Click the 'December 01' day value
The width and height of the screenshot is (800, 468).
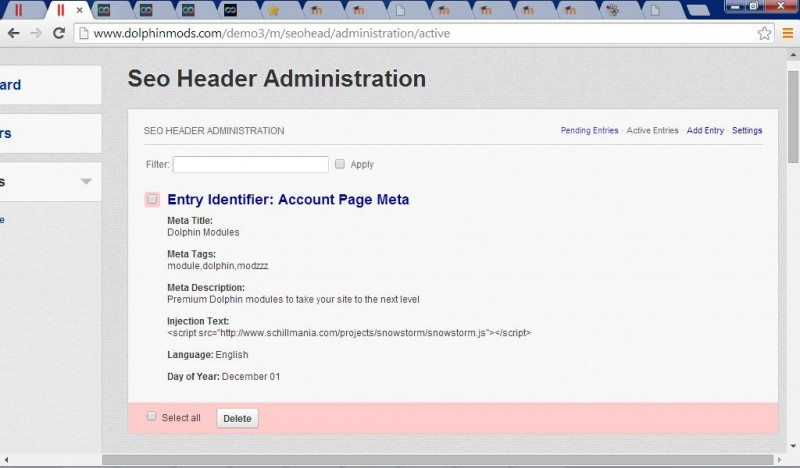tap(251, 377)
